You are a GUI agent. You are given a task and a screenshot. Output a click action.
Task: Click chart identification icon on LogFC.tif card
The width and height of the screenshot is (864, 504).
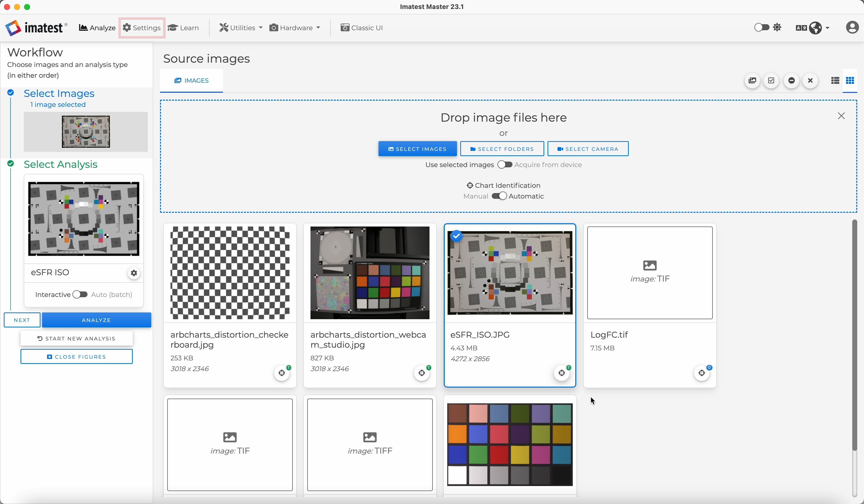[701, 373]
